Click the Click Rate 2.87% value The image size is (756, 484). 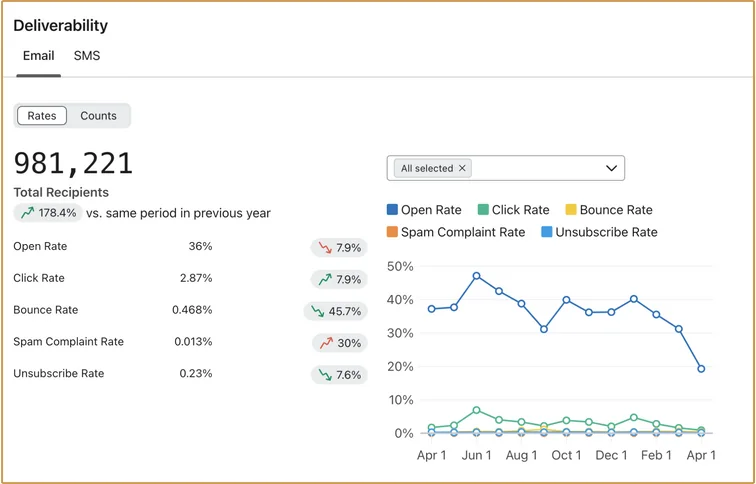coord(196,278)
